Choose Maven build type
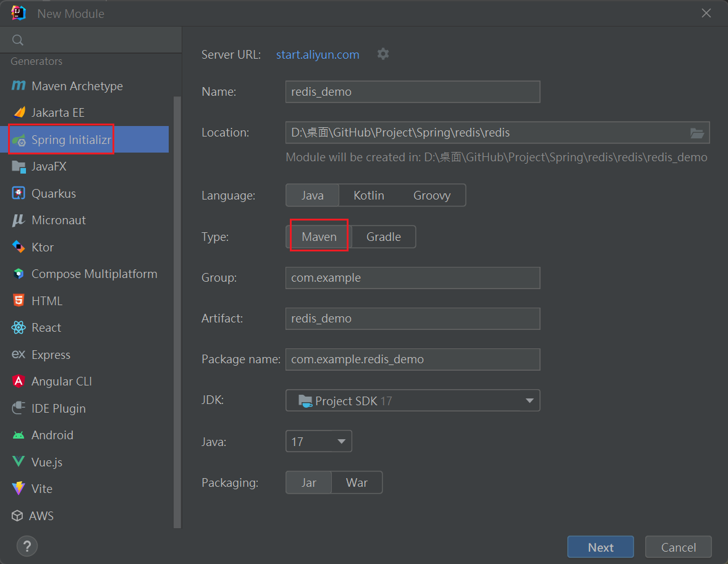The image size is (728, 564). (319, 237)
